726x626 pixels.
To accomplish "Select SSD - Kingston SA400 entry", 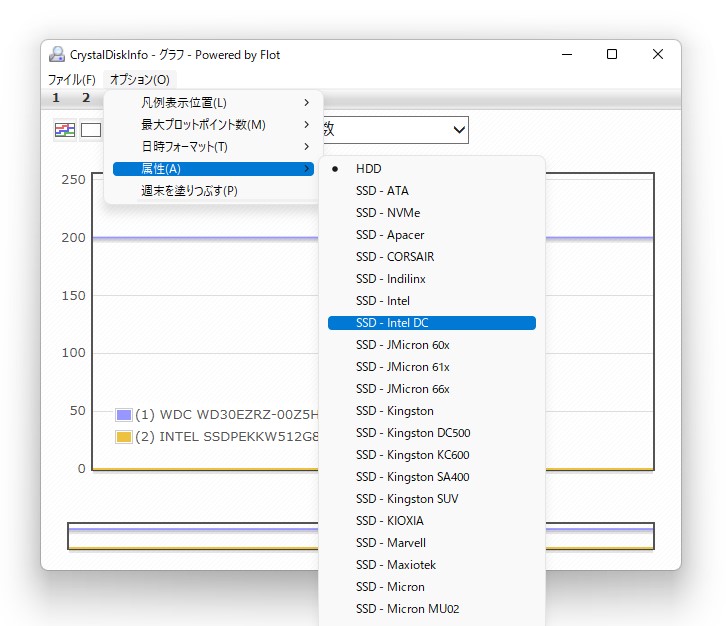I will tap(432, 477).
